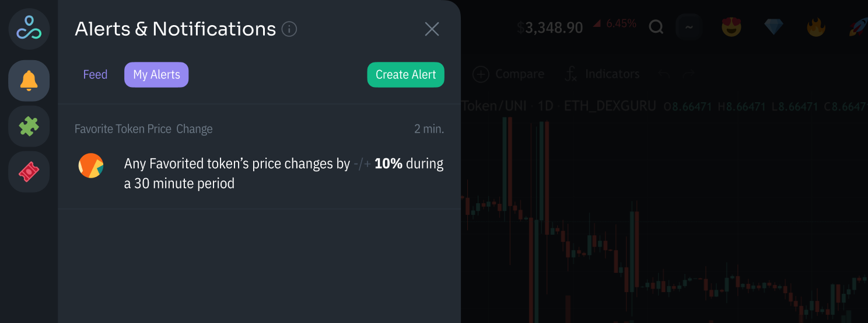This screenshot has height=323, width=868.
Task: Show info next to Alerts & Notifications title
Action: click(289, 29)
